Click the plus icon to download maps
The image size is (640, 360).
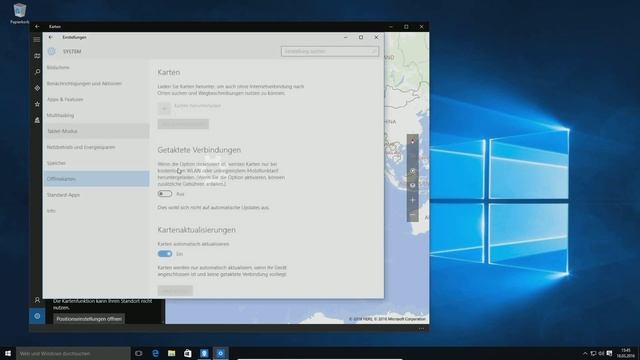[x=164, y=108]
